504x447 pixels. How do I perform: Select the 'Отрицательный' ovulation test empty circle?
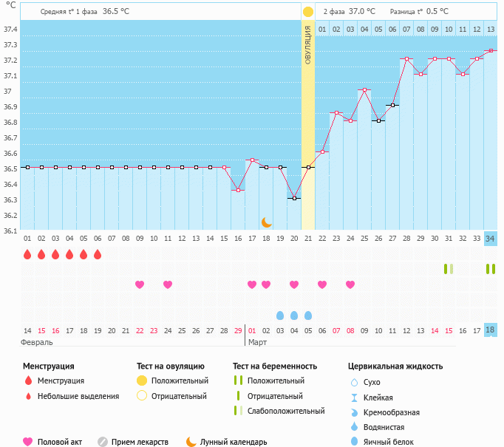(141, 396)
